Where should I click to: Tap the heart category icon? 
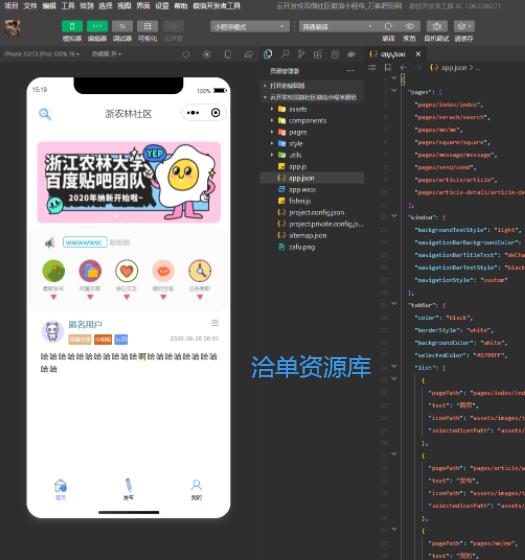click(127, 270)
